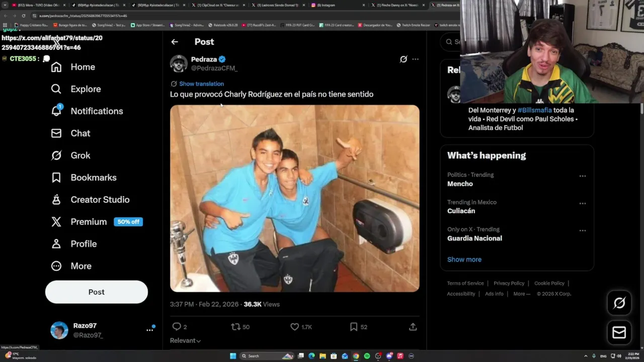Click the Grok explain icon on Pedraza's post
This screenshot has width=644, height=362.
(x=404, y=59)
